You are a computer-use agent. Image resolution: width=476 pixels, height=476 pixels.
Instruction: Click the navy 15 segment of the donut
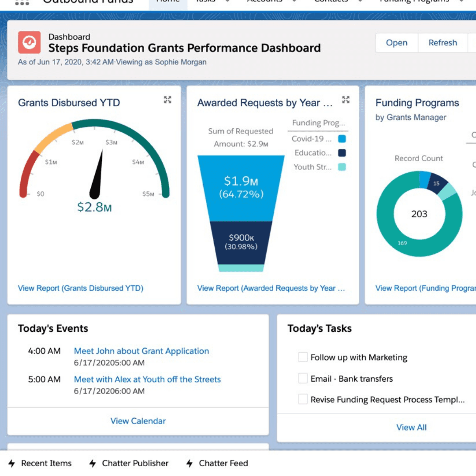pyautogui.click(x=436, y=183)
